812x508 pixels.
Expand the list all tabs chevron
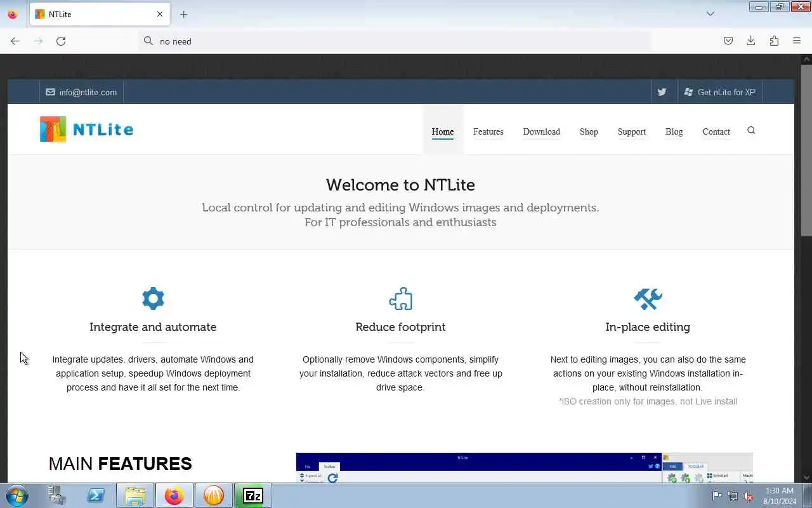(x=710, y=14)
